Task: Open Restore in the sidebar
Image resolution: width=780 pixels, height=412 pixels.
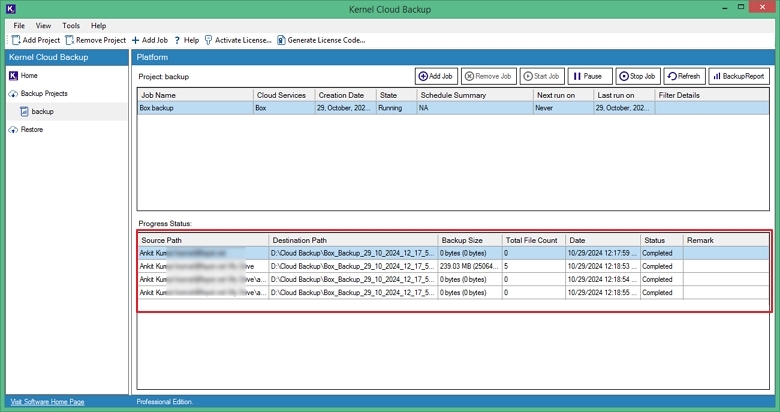Action: (x=32, y=129)
